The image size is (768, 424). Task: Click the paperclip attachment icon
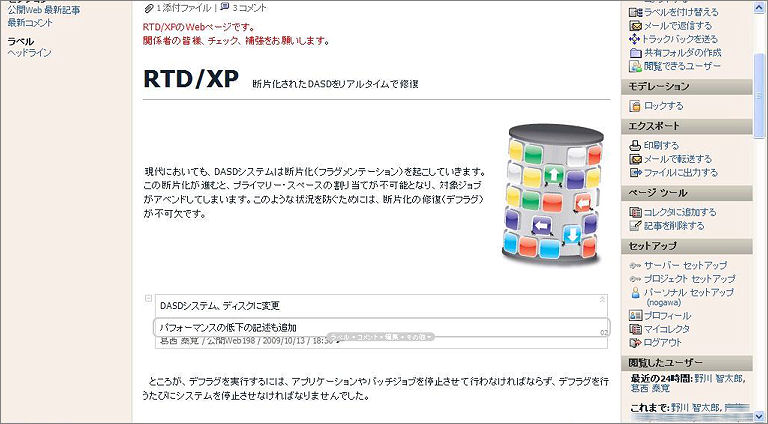pyautogui.click(x=148, y=8)
